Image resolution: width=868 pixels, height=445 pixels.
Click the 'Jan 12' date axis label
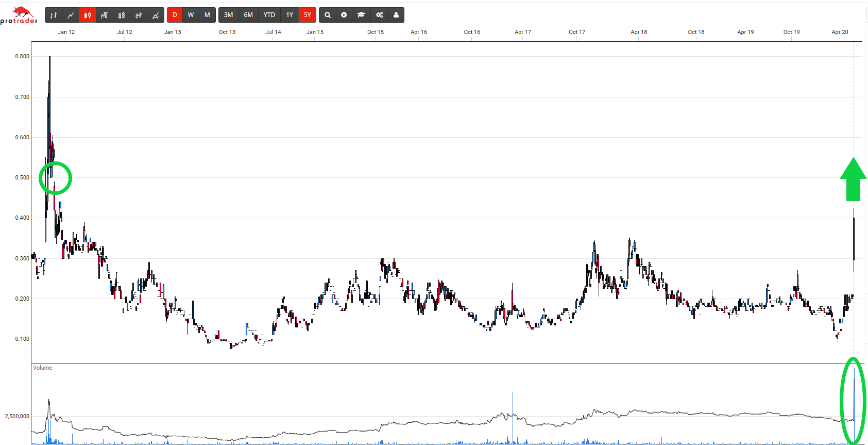click(x=66, y=32)
